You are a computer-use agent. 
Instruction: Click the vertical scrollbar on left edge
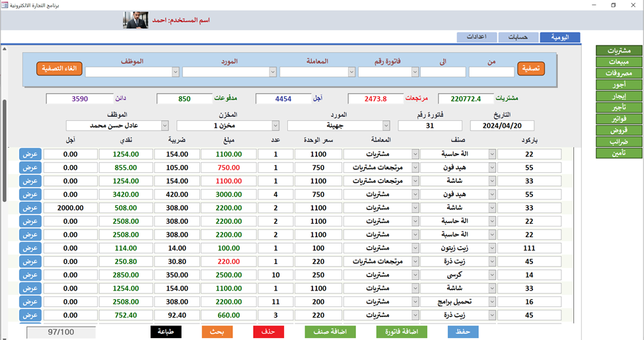[x=5, y=151]
